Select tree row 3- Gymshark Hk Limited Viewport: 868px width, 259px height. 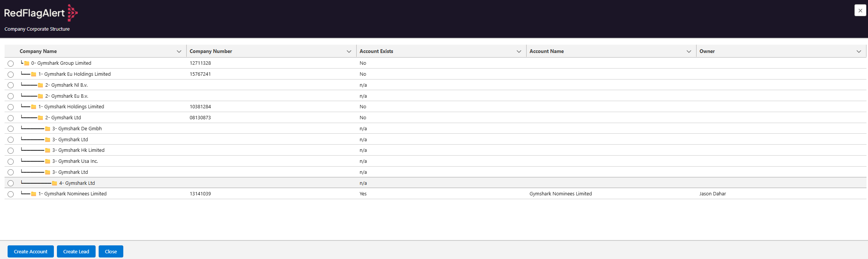(436, 150)
